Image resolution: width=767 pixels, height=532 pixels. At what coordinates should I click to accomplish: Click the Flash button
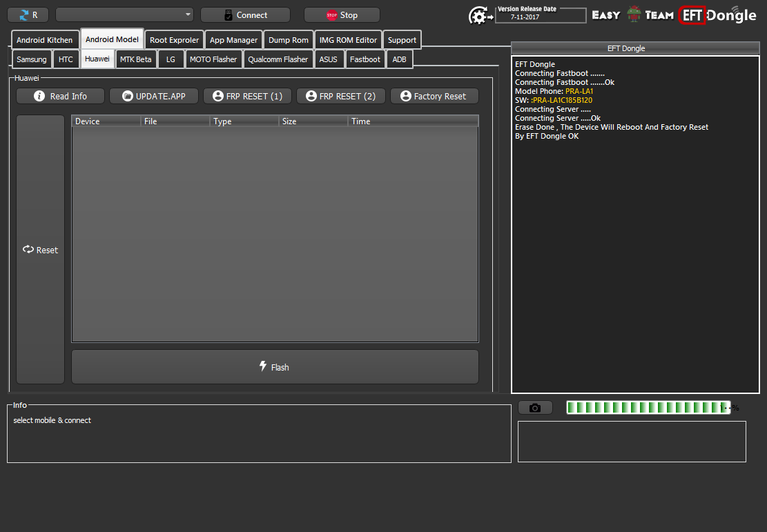point(275,366)
